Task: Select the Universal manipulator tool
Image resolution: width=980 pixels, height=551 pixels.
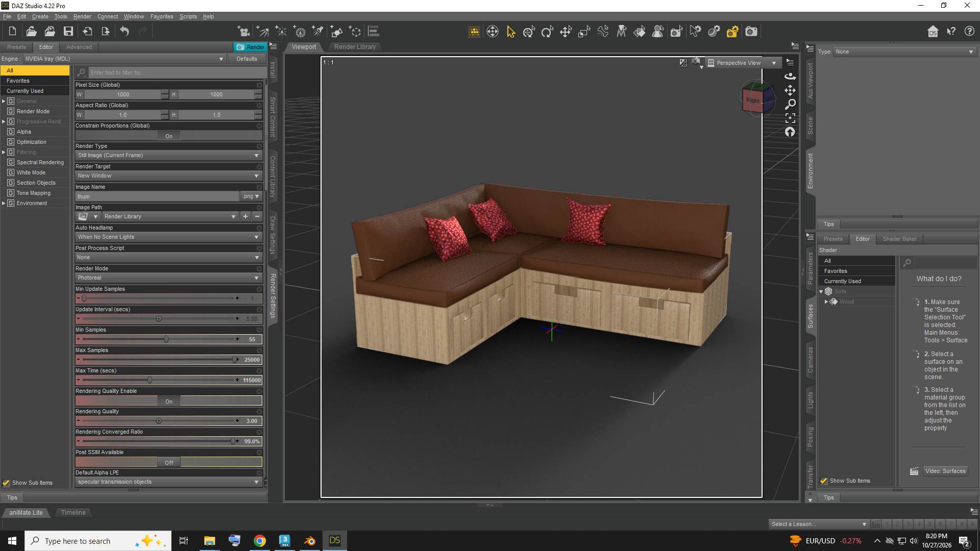Action: pyautogui.click(x=529, y=32)
